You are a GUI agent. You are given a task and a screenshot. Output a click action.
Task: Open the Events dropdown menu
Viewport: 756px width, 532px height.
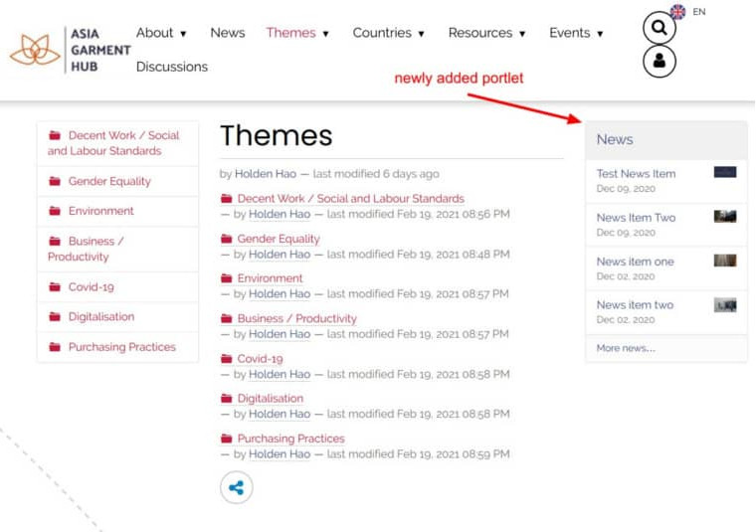pyautogui.click(x=576, y=33)
